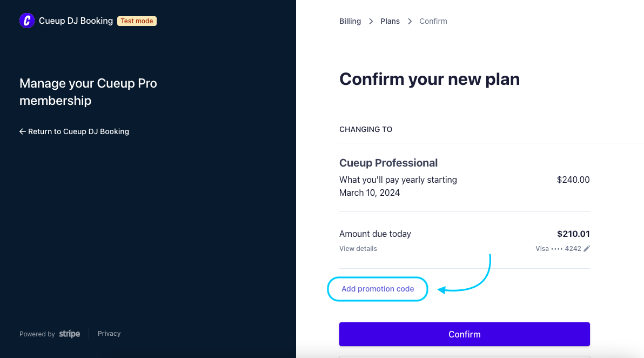Open the Plans breadcrumb

tap(390, 21)
